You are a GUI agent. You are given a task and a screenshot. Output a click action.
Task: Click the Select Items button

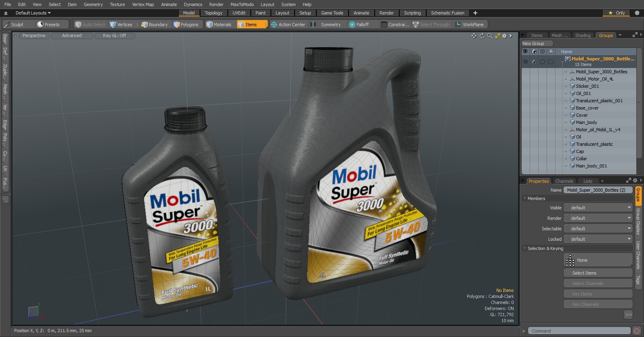(598, 273)
